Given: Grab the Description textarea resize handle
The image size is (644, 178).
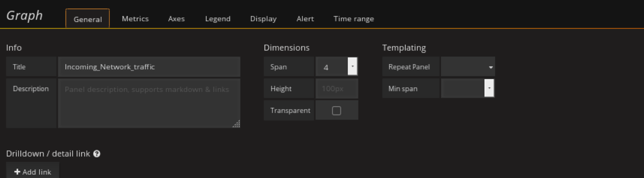Looking at the screenshot, I should point(236,124).
